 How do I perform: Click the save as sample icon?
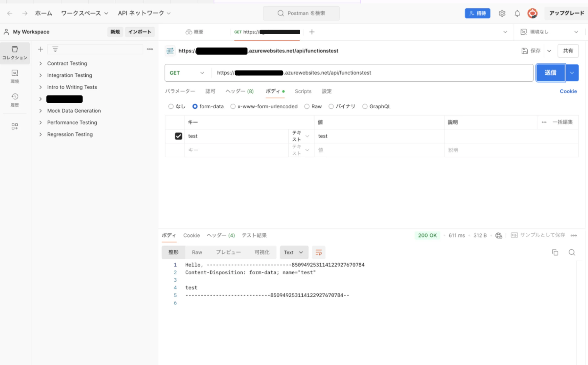(514, 235)
